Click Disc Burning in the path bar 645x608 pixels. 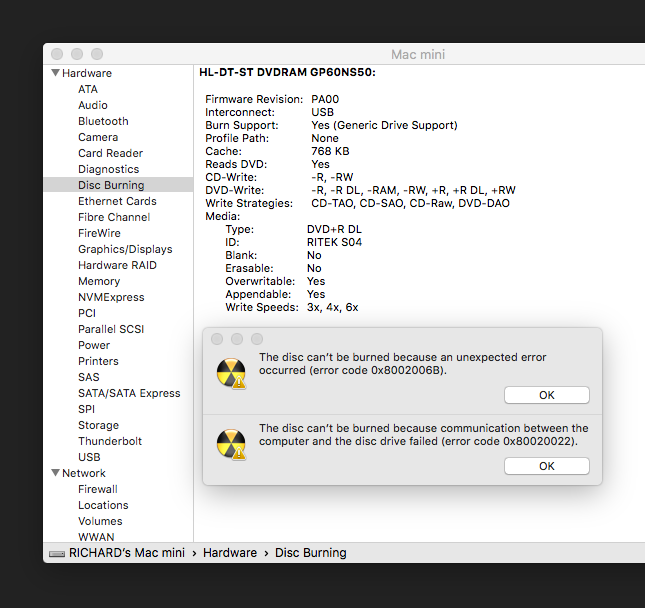coord(311,553)
